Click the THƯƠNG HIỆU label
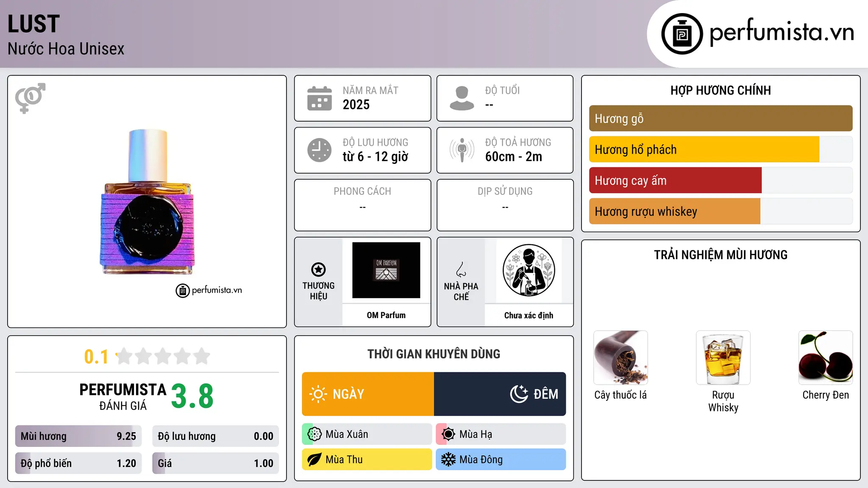Image resolution: width=868 pixels, height=488 pixels. click(318, 291)
